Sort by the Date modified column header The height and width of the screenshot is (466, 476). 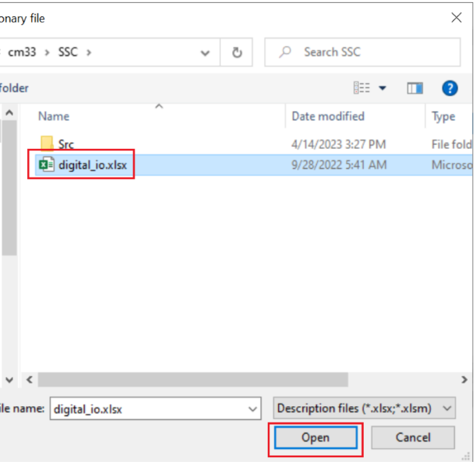pyautogui.click(x=328, y=116)
